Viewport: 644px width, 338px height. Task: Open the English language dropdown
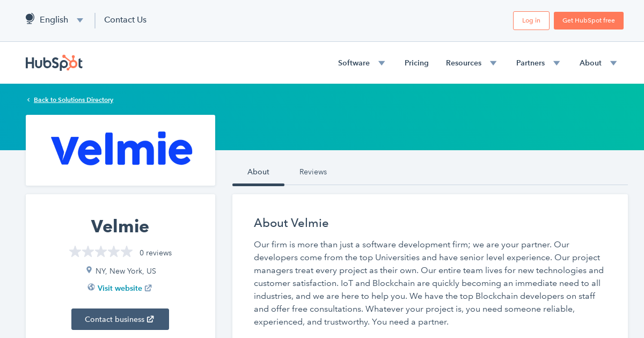point(79,20)
